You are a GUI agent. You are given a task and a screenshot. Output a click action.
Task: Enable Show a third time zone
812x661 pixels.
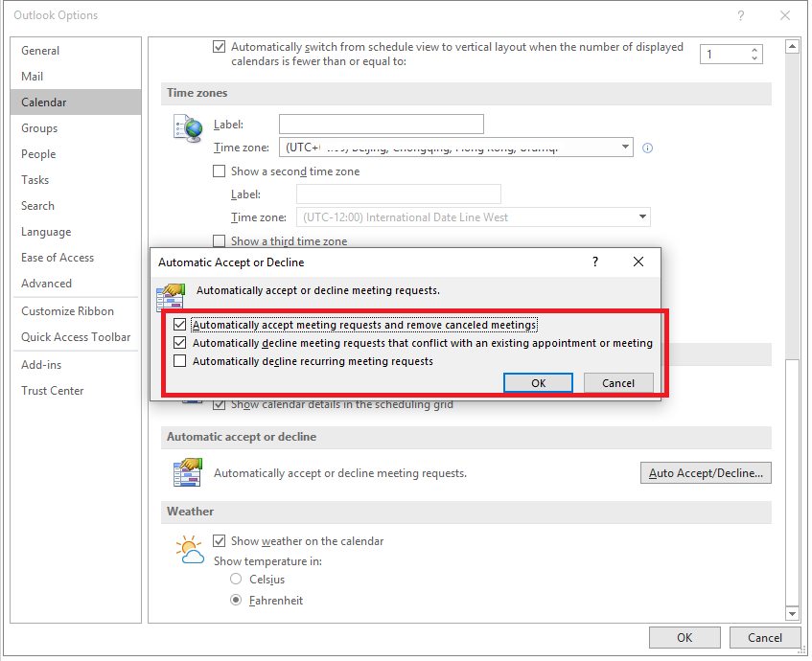tap(219, 240)
